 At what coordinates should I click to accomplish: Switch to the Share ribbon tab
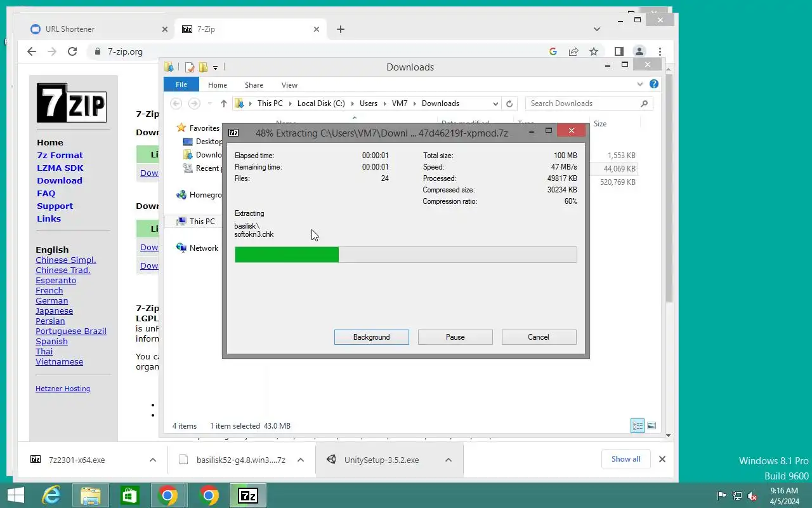coord(254,85)
